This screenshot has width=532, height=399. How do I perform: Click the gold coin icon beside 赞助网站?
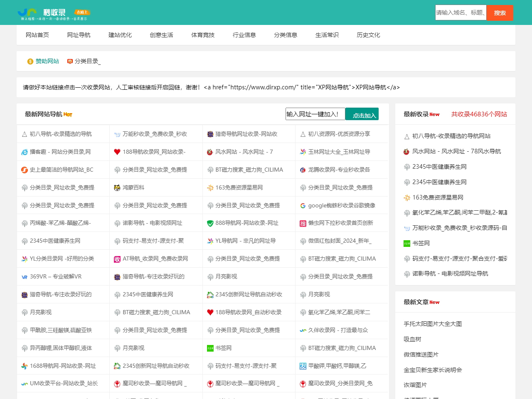(x=30, y=62)
